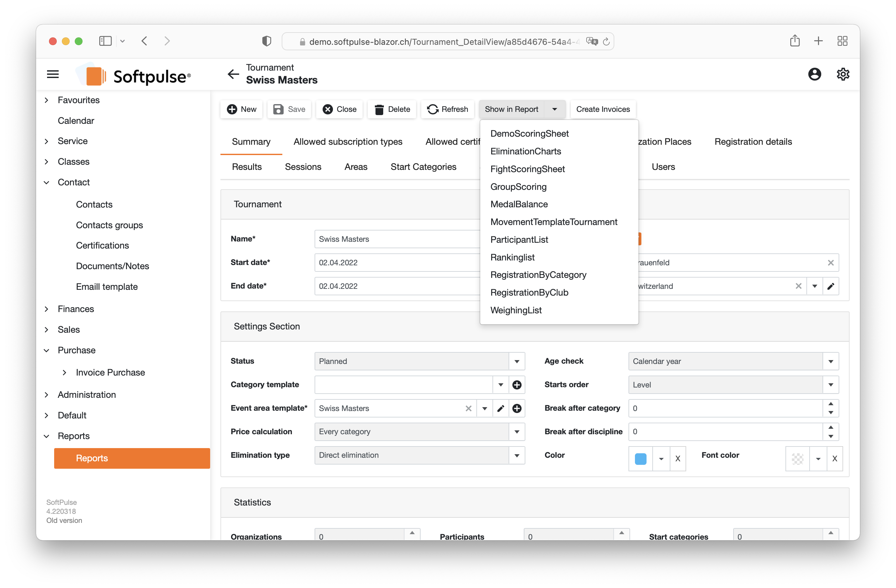The image size is (896, 588).
Task: Click the page translate icon in address bar
Action: coord(591,41)
